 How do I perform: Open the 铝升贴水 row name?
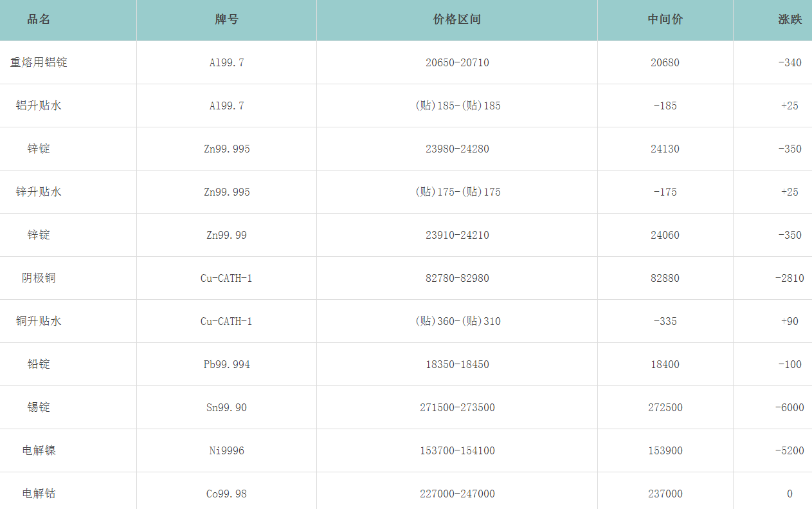[39, 106]
